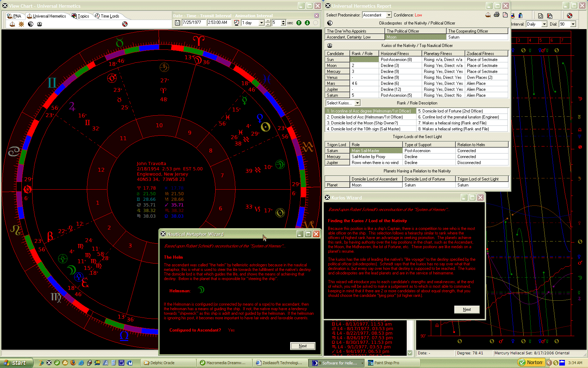Expand Software for Hellenistic taskbar group arrow
Screen dimensions: 588x368
click(x=362, y=363)
